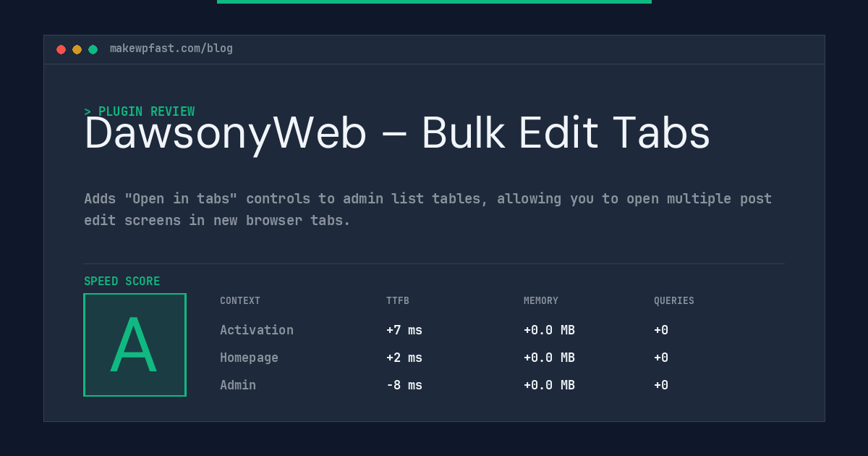
Task: Click the CONTEXT column header
Action: pos(240,300)
